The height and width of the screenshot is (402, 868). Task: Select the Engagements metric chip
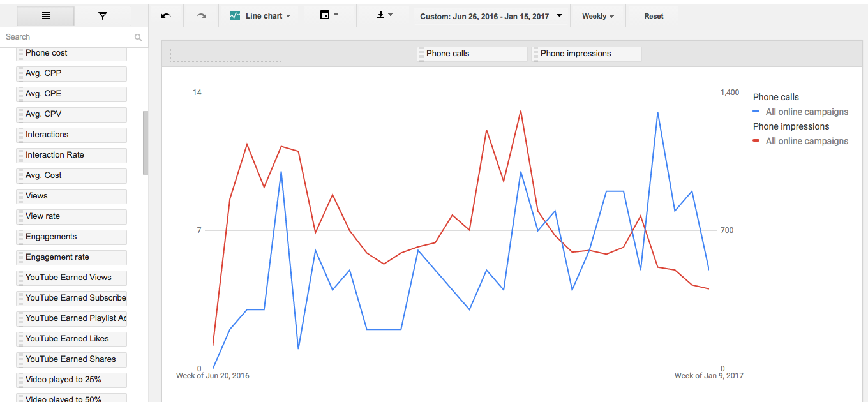(71, 237)
